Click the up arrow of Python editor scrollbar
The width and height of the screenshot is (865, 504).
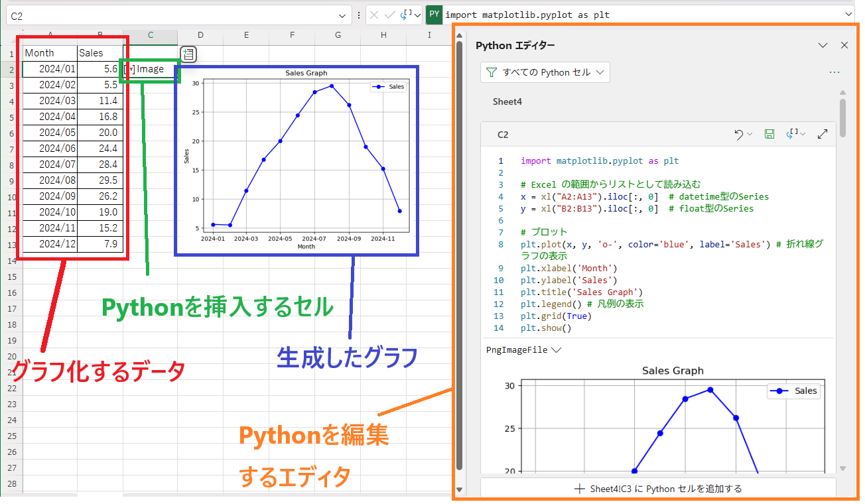pyautogui.click(x=842, y=93)
